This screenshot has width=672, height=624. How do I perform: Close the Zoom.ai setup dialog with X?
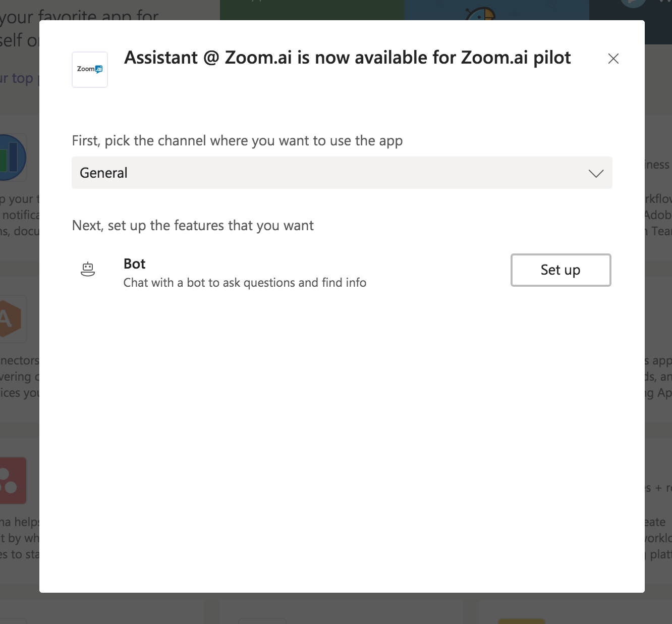613,59
